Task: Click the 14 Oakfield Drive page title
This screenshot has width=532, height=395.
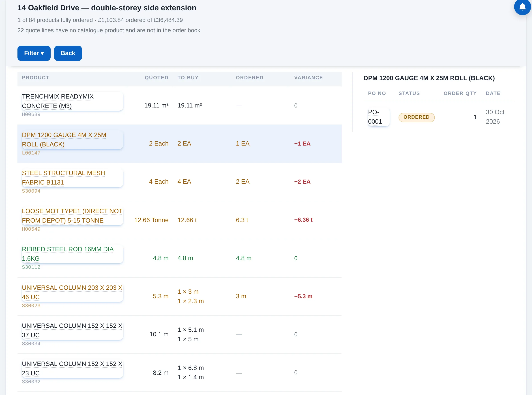Action: [x=107, y=8]
